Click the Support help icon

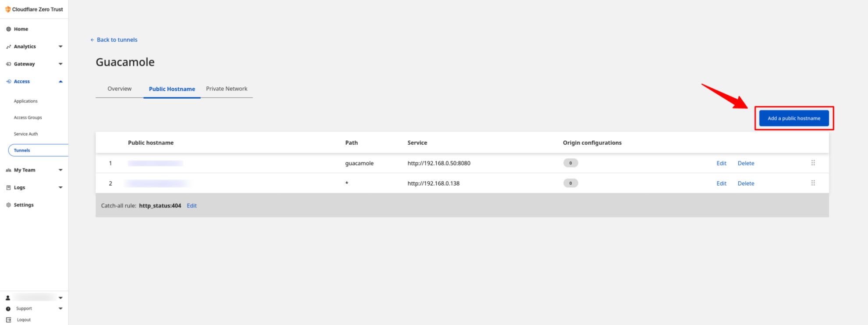pos(8,308)
